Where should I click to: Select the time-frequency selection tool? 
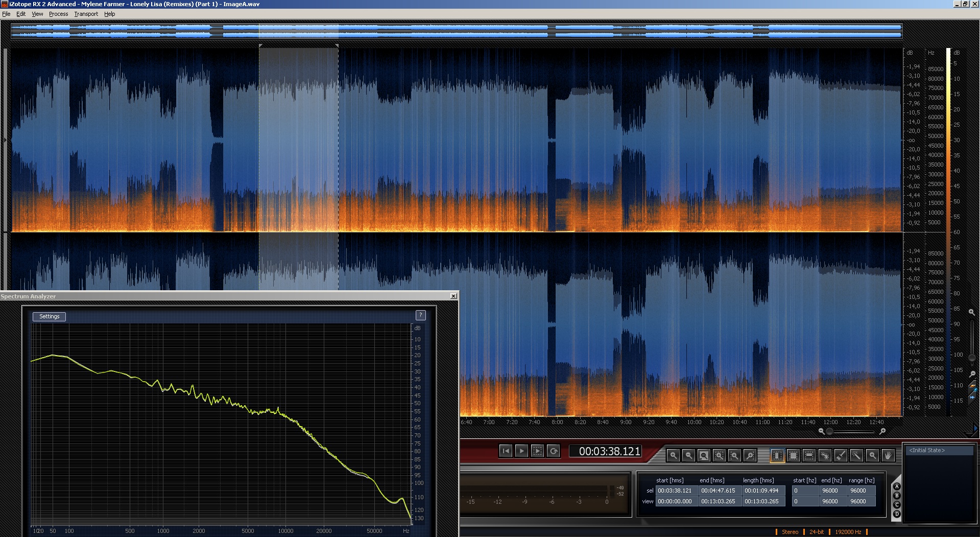pyautogui.click(x=793, y=455)
